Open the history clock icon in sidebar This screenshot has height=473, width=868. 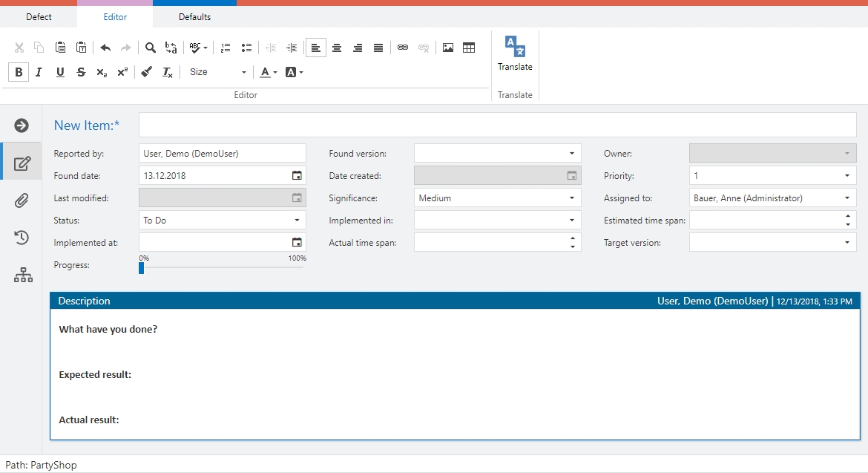click(22, 238)
